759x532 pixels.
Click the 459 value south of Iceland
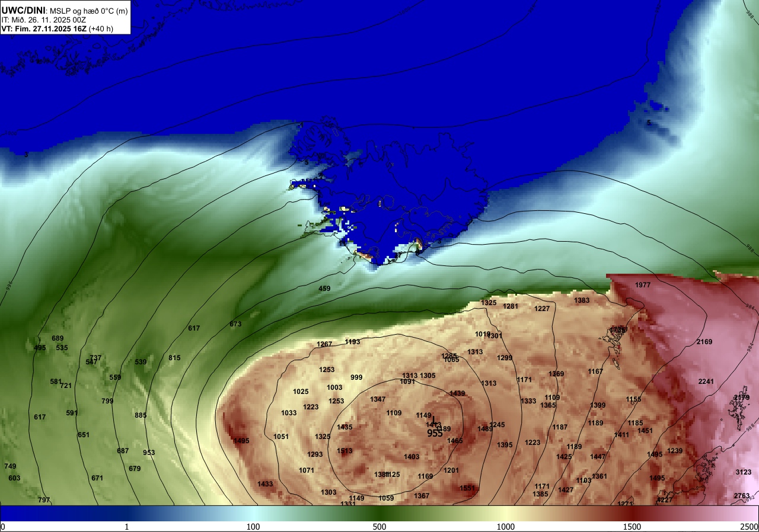325,289
